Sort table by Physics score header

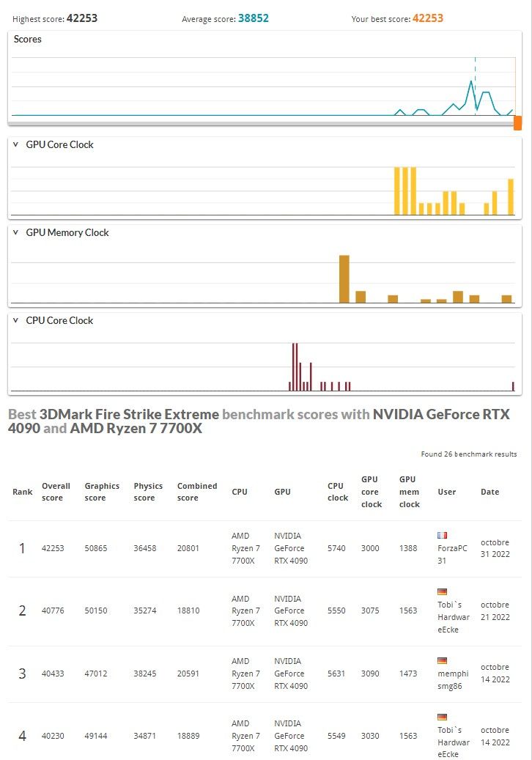coord(148,492)
